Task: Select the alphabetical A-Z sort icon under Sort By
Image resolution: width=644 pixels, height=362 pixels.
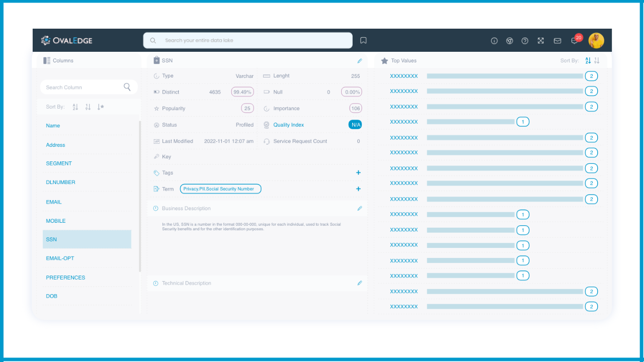Action: [x=75, y=107]
